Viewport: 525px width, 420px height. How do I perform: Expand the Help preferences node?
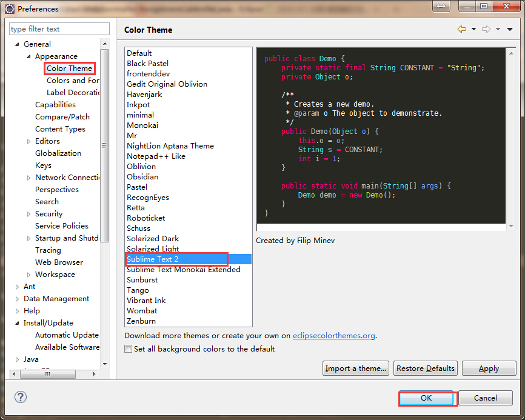pyautogui.click(x=17, y=311)
